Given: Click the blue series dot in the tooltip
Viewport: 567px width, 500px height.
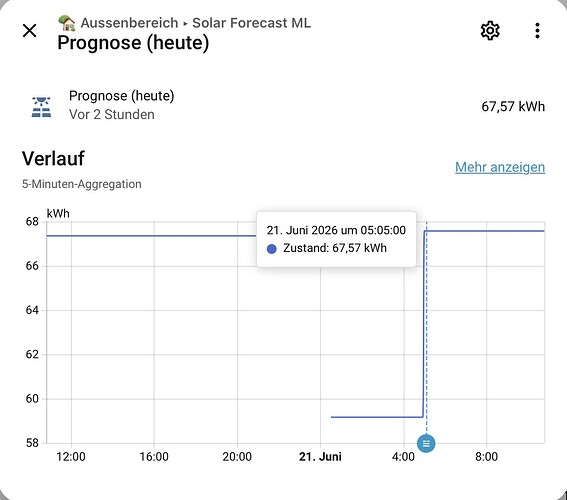Looking at the screenshot, I should [x=272, y=248].
